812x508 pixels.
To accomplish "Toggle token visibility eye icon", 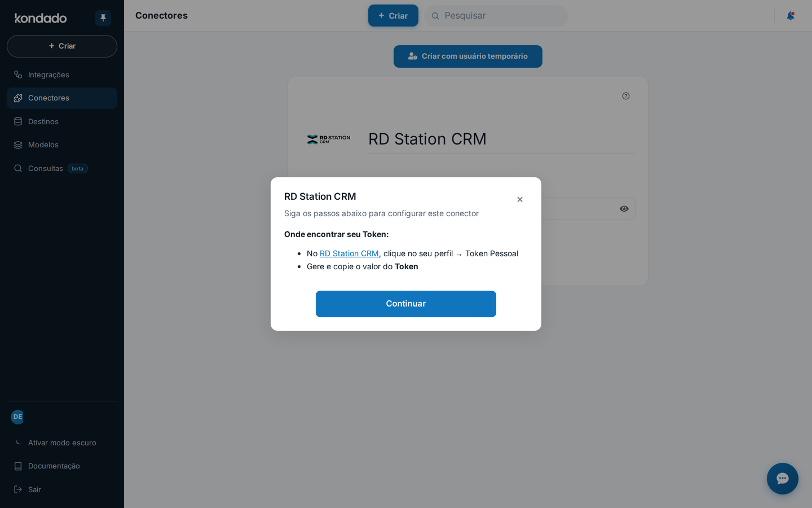I will [624, 209].
